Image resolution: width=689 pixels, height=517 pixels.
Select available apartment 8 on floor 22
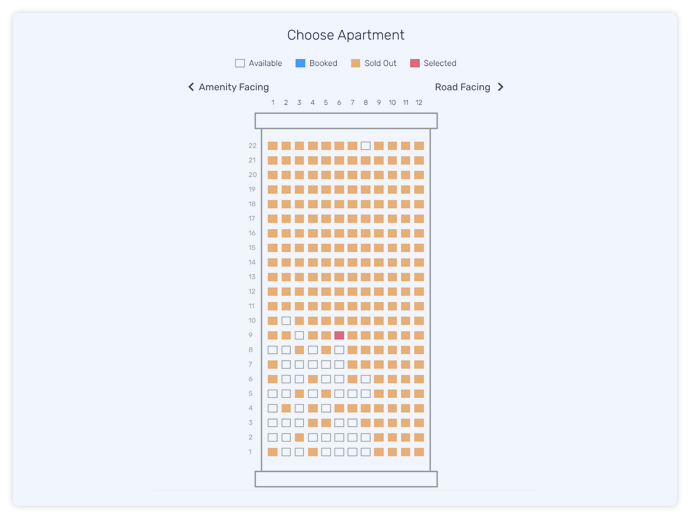[x=366, y=146]
